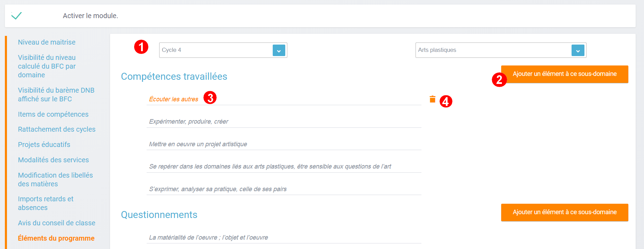Delete 'Écouter les autres' with the trash icon

coord(432,99)
